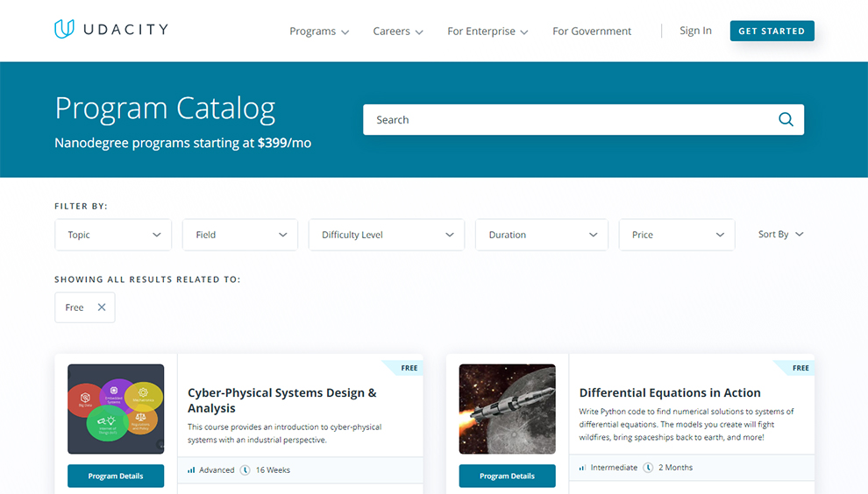Open the Careers menu
This screenshot has height=494, width=868.
point(397,32)
